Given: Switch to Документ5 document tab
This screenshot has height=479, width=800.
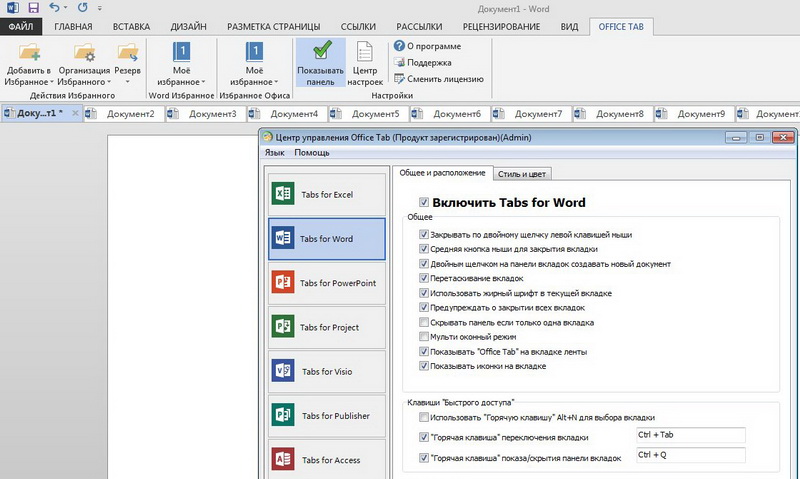Looking at the screenshot, I should coord(369,114).
